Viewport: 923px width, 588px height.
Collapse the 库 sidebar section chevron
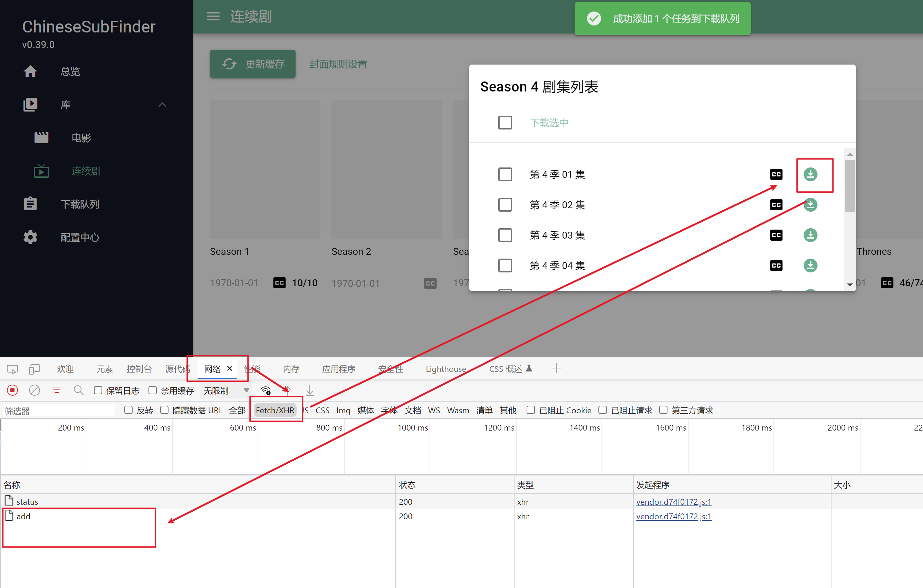[x=162, y=104]
